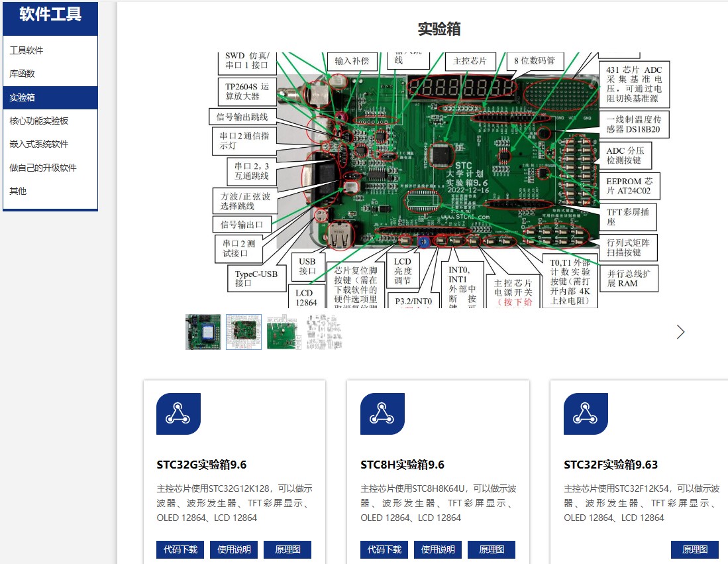
Task: Select the active 实验箱 sidebar item
Action: click(x=50, y=97)
